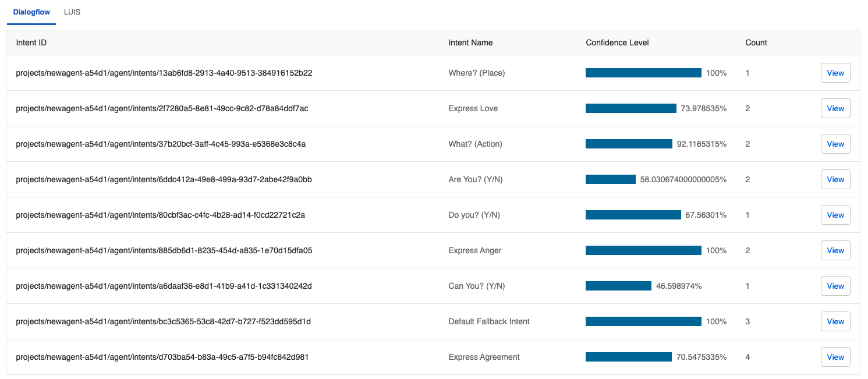The image size is (868, 379).
Task: Click the Are You? (Y/N) confidence bar
Action: pos(611,179)
